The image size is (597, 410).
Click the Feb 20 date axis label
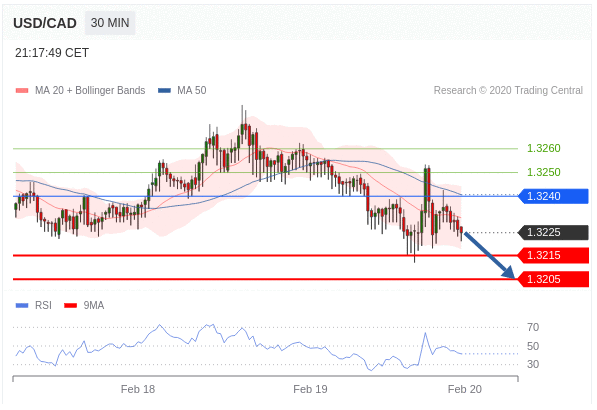point(465,389)
